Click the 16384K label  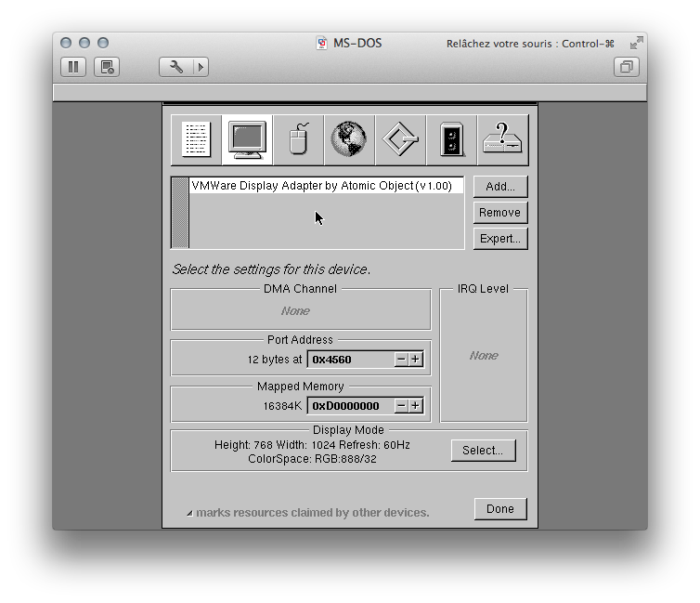tap(282, 406)
